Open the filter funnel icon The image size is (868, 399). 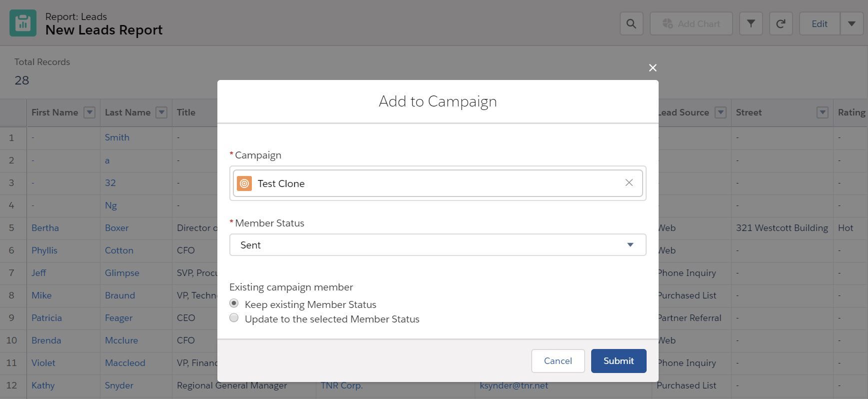click(x=751, y=23)
